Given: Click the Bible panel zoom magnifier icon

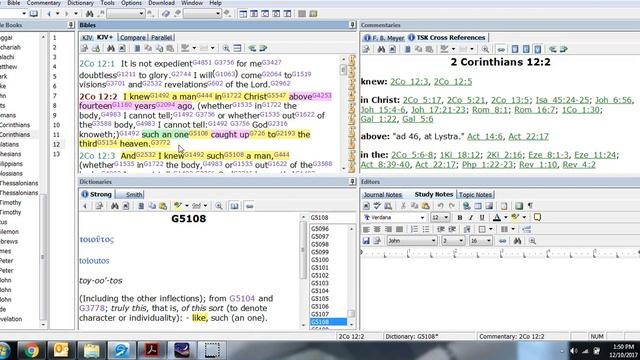Looking at the screenshot, I should 226,48.
